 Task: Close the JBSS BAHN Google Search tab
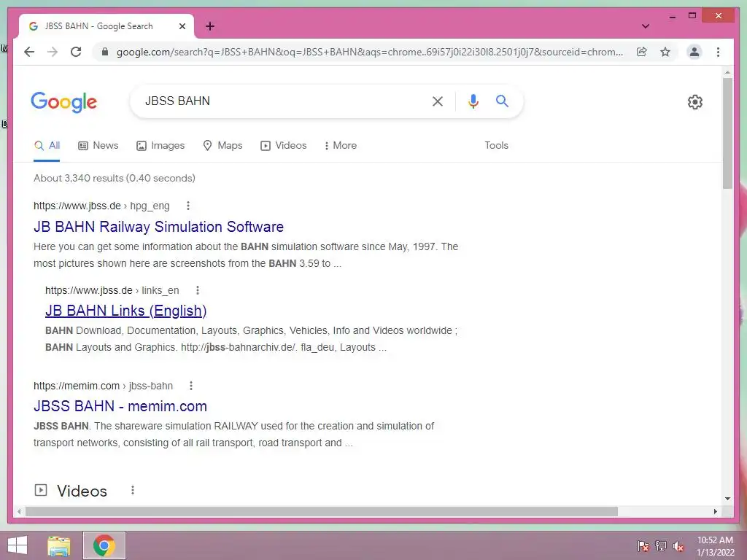(182, 26)
